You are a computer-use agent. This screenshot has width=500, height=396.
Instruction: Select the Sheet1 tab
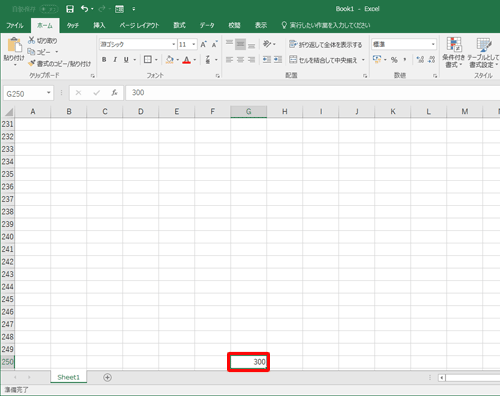point(68,377)
